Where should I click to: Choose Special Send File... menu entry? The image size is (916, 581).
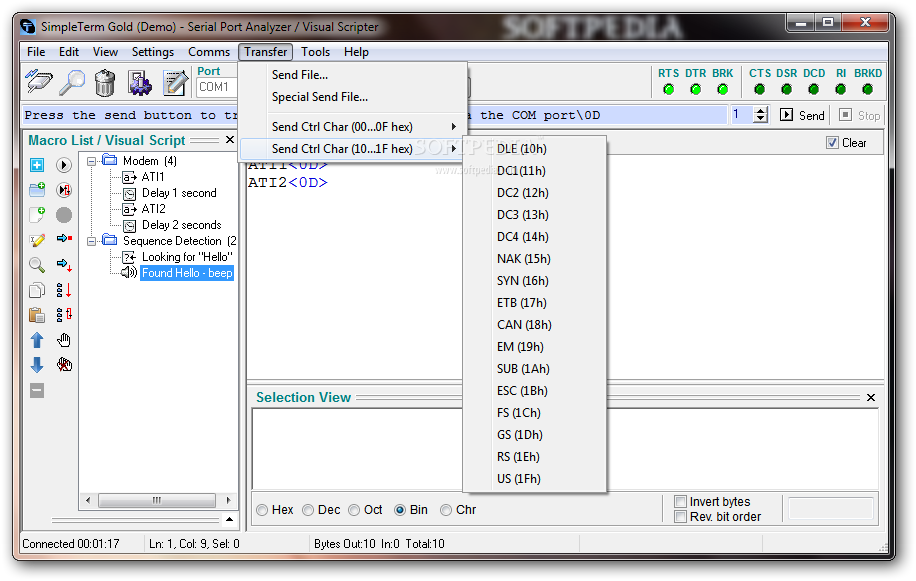[x=353, y=97]
